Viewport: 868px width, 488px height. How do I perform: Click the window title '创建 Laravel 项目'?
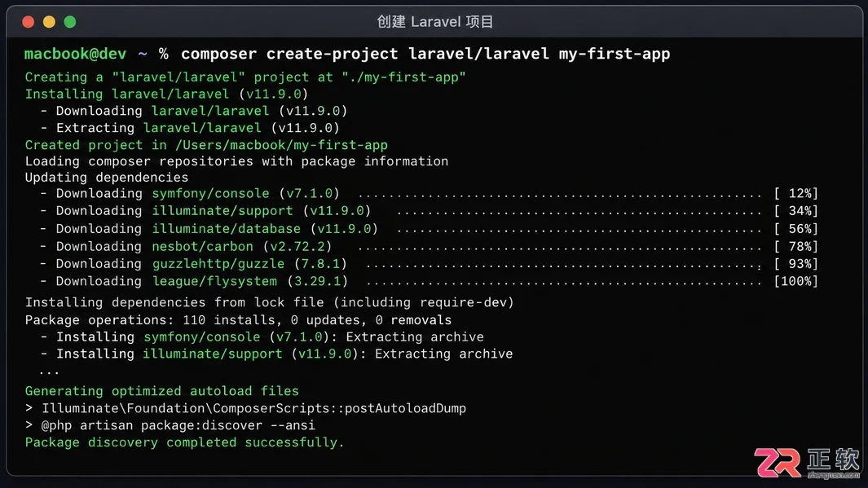click(x=434, y=21)
